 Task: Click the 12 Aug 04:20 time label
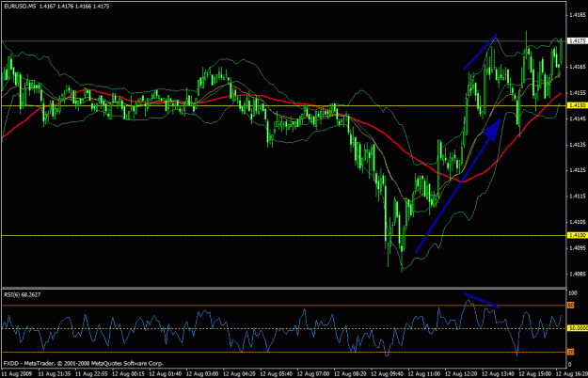pos(239,374)
